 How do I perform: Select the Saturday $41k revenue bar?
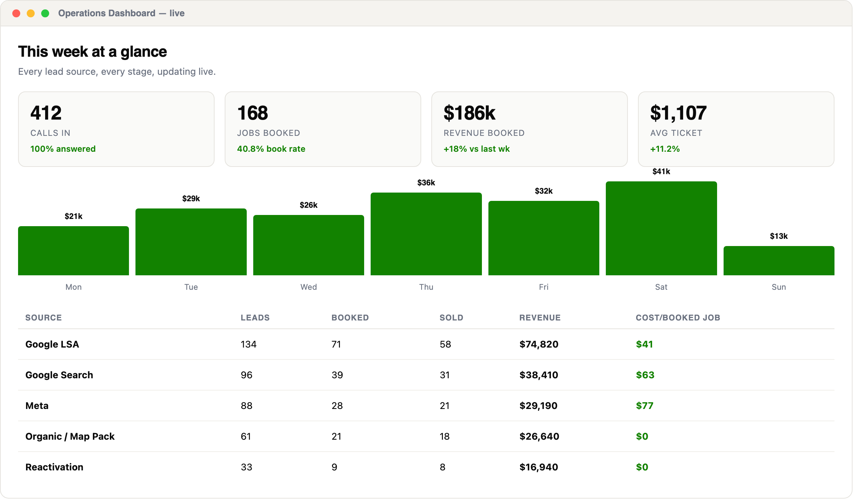tap(661, 228)
